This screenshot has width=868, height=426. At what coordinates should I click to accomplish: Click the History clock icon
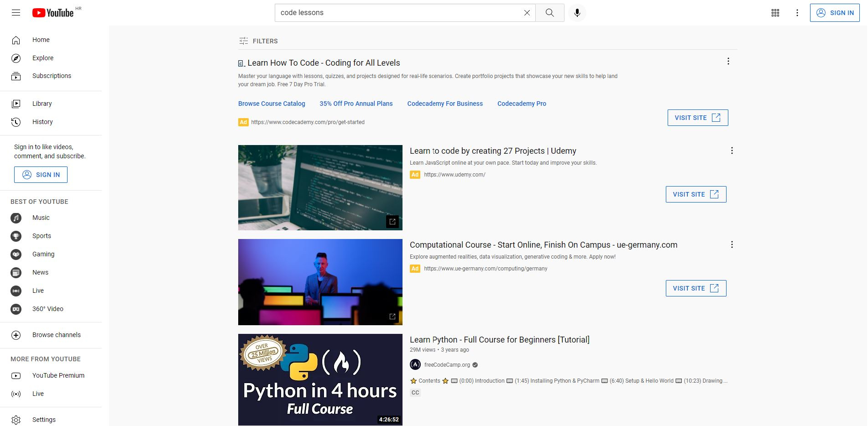16,122
